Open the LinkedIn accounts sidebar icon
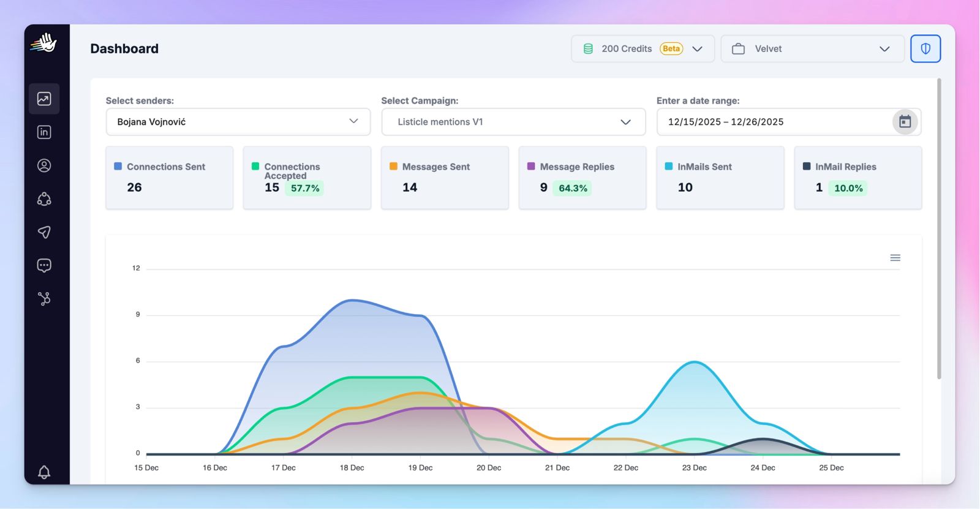This screenshot has width=980, height=509. tap(44, 132)
